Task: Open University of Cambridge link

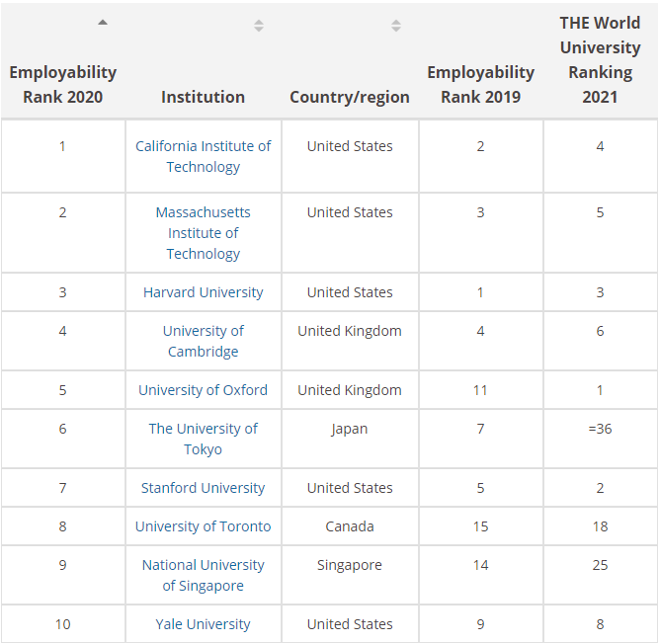Action: pos(204,341)
